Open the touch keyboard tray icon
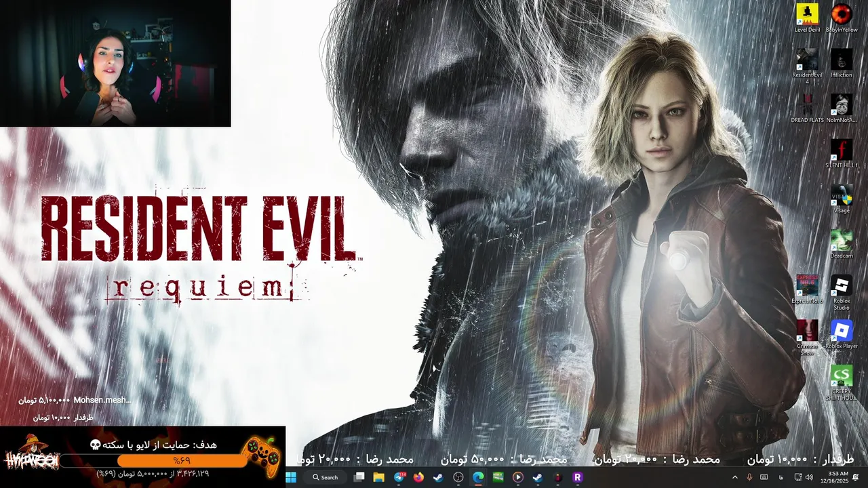 click(x=764, y=477)
